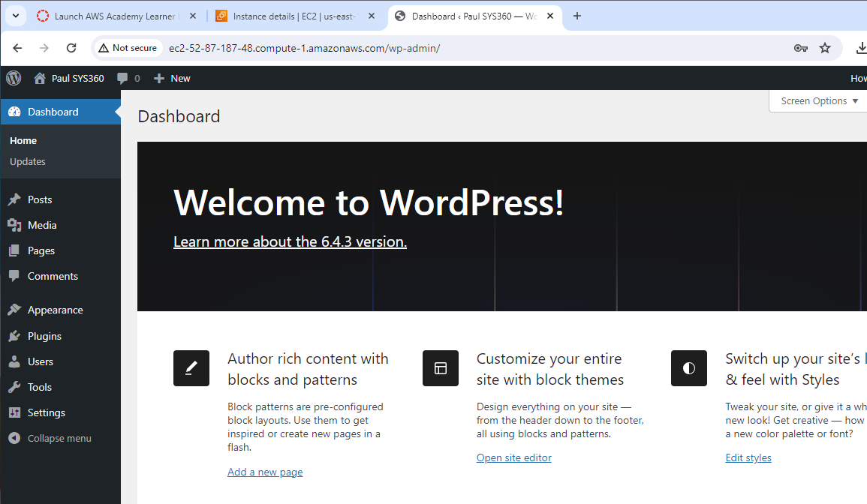Switch to the Instance details EC2 tab
Image resolution: width=867 pixels, height=504 pixels.
tap(294, 16)
